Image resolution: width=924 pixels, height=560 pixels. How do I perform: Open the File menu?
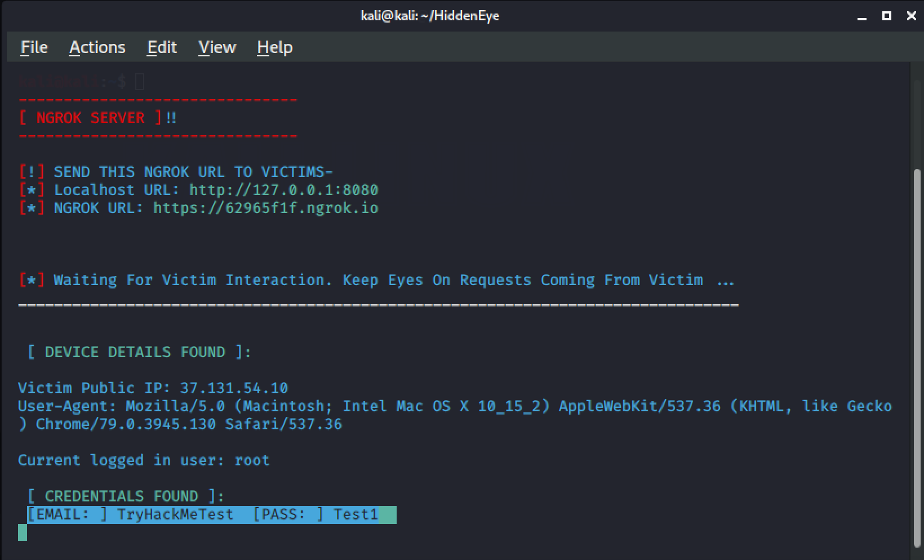(34, 47)
